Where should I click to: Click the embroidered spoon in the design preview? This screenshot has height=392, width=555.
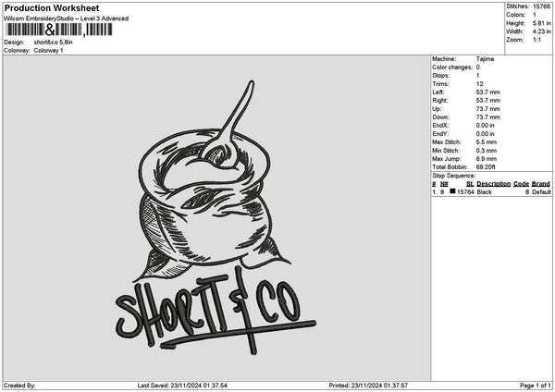coord(233,121)
